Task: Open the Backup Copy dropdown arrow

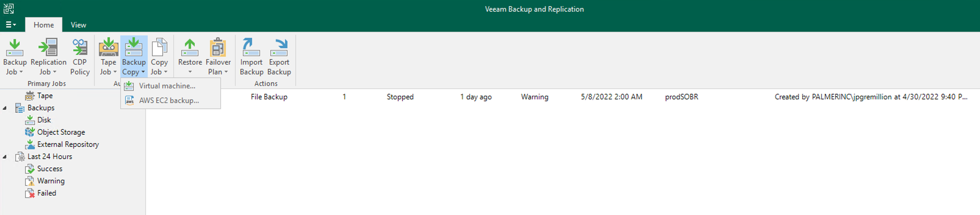Action: [143, 72]
